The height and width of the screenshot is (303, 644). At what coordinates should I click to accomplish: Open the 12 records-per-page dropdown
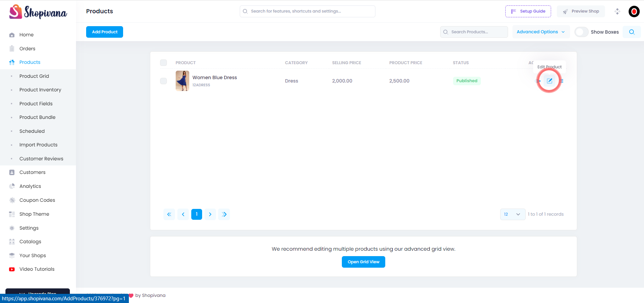point(512,214)
